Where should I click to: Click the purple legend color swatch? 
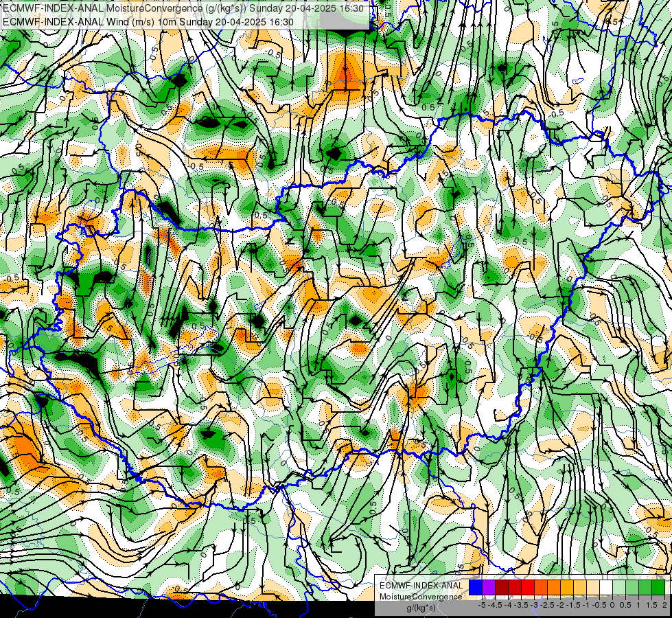click(x=489, y=587)
